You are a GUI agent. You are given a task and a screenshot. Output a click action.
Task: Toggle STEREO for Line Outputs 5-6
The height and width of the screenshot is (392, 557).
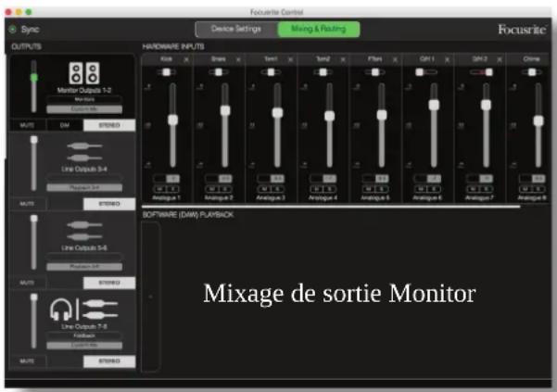(109, 283)
